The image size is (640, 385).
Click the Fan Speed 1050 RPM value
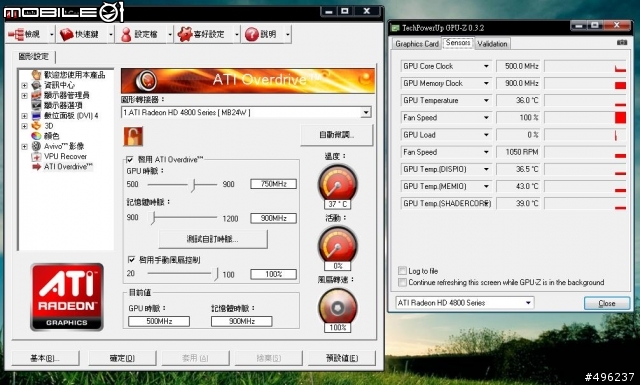518,152
